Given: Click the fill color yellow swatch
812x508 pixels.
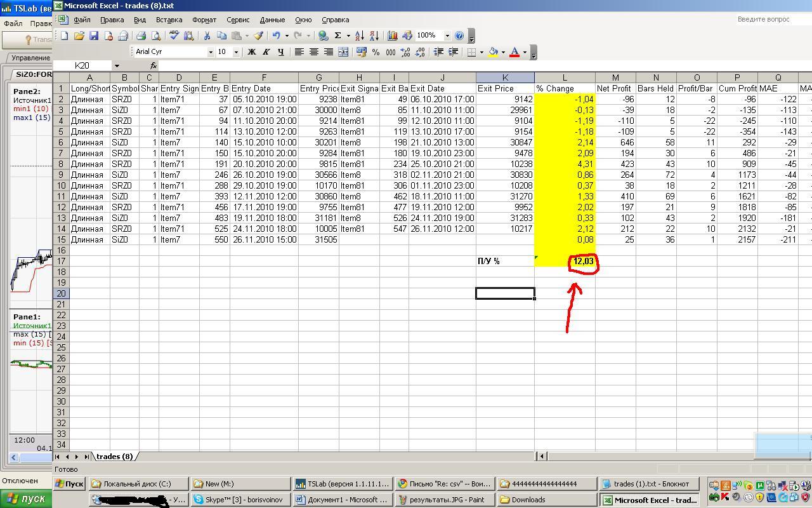Looking at the screenshot, I should [493, 52].
